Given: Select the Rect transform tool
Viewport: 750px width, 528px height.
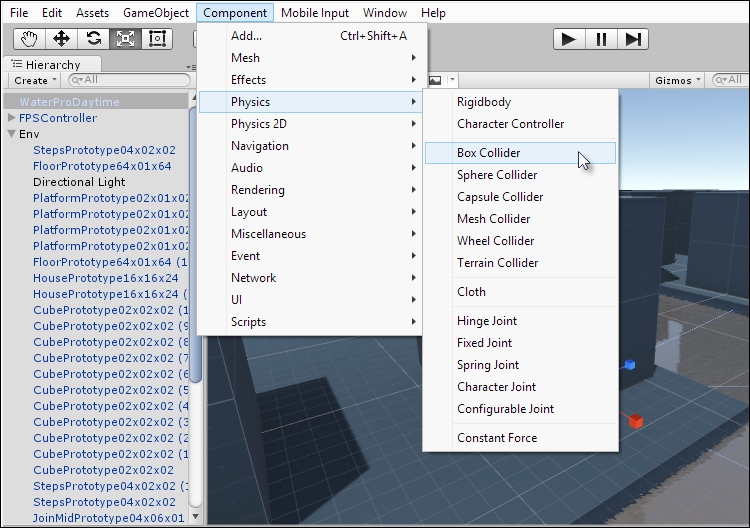Looking at the screenshot, I should [157, 39].
